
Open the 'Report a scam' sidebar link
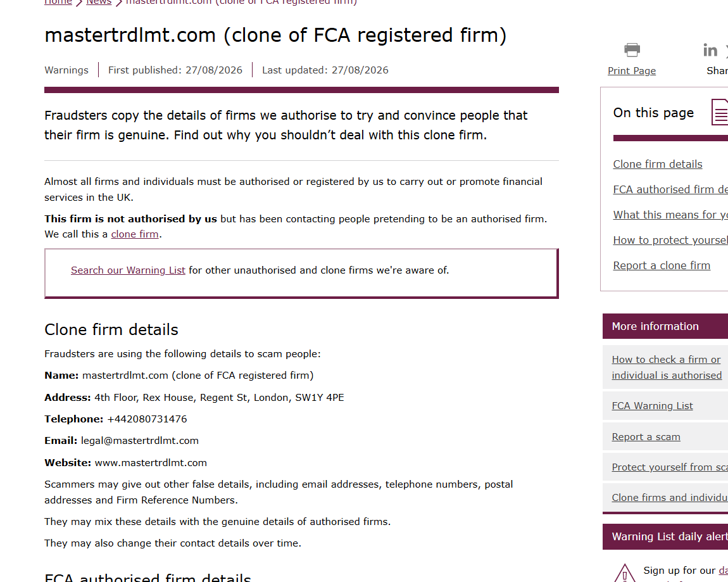(646, 436)
